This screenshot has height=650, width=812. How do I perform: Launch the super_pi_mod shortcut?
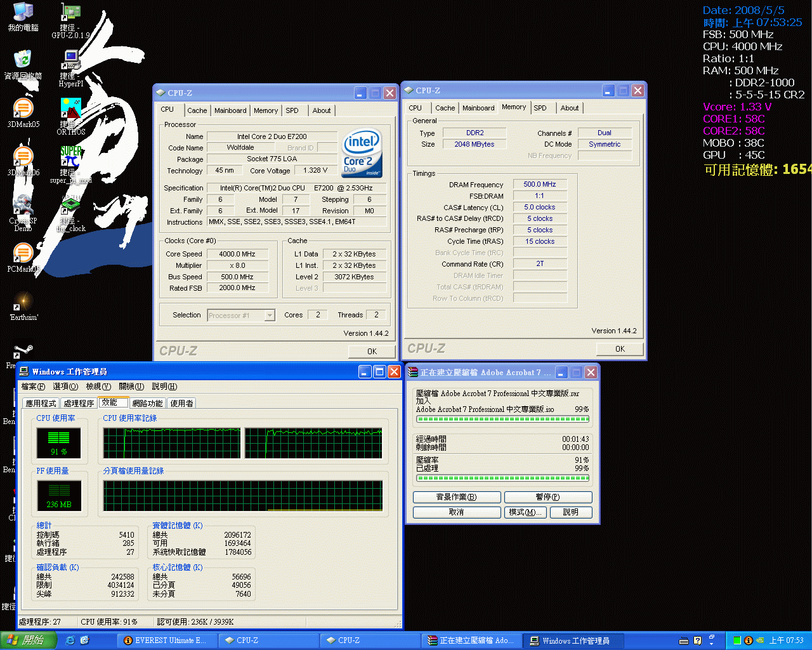70,164
